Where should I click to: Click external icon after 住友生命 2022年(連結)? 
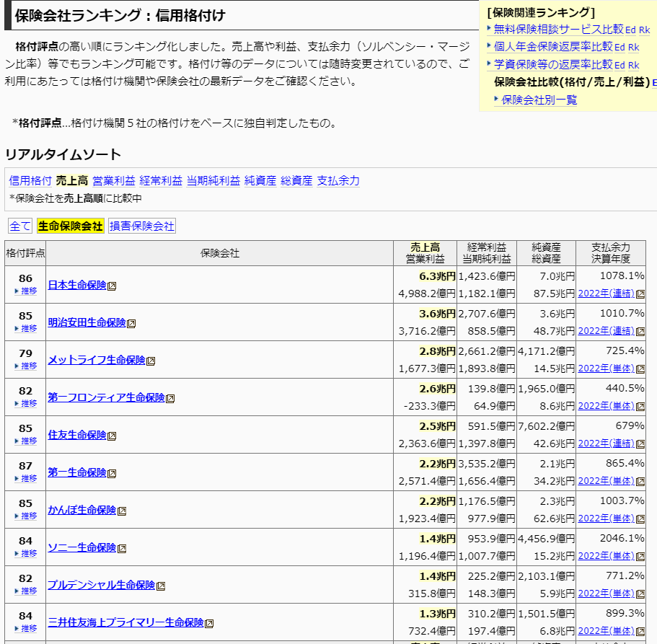[640, 444]
